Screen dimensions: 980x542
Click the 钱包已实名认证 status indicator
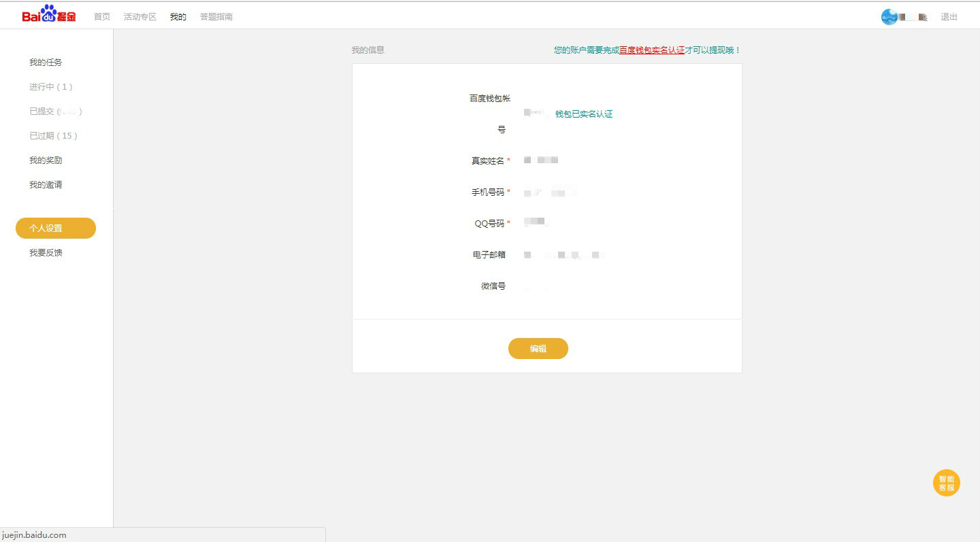[x=584, y=114]
